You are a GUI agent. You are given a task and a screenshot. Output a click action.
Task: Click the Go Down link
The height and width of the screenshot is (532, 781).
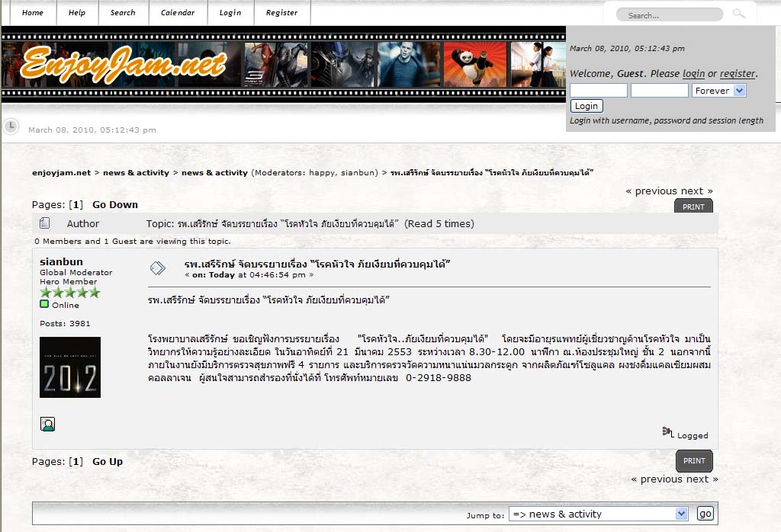point(115,204)
